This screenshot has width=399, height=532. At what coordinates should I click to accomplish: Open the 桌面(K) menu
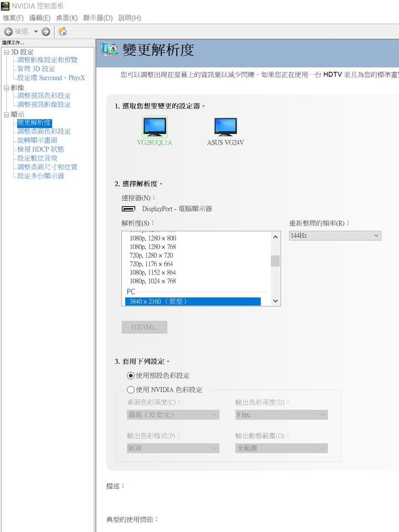pyautogui.click(x=66, y=18)
